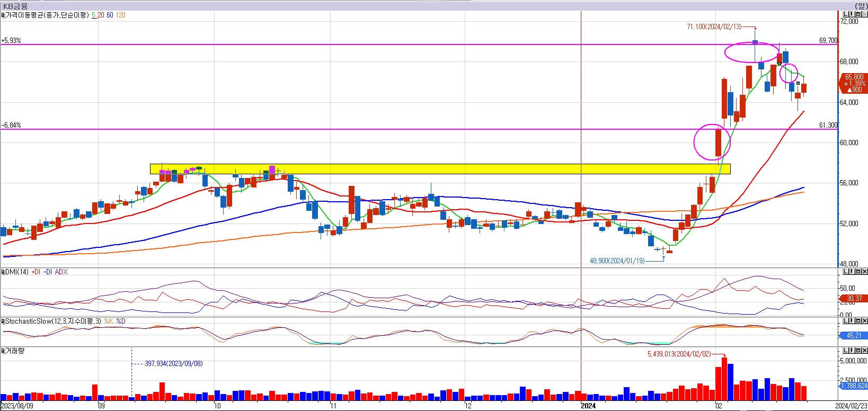Viewport: 868px width, 411px height.
Task: Select the 20-day moving average legend
Action: 101,15
